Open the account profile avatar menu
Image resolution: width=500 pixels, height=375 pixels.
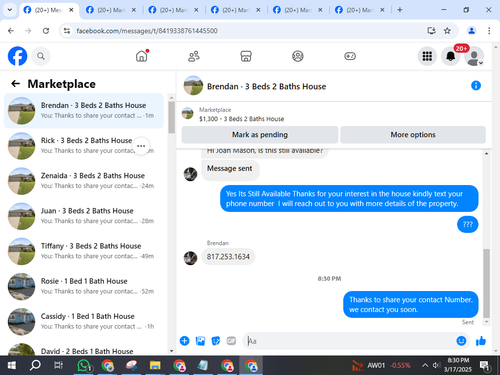(474, 56)
